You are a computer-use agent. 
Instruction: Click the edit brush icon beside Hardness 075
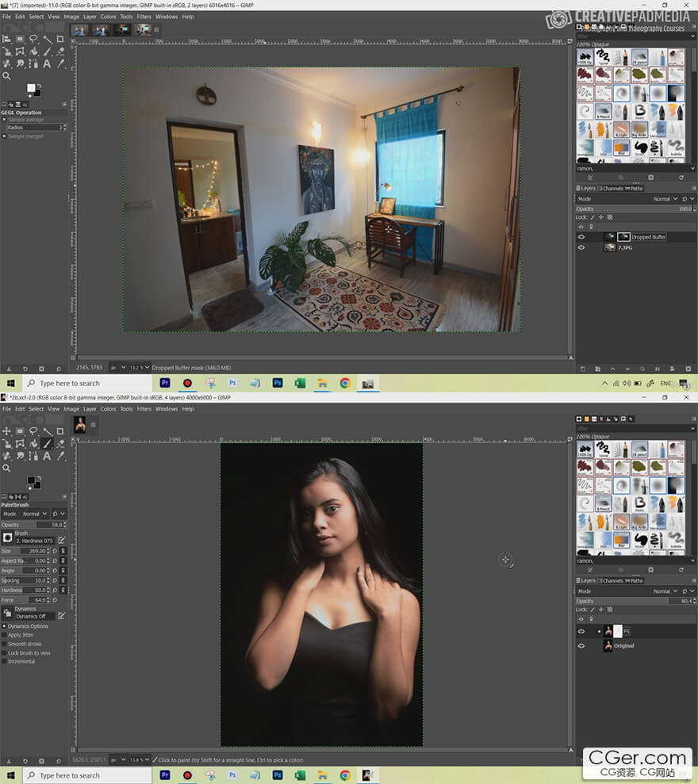(x=62, y=540)
